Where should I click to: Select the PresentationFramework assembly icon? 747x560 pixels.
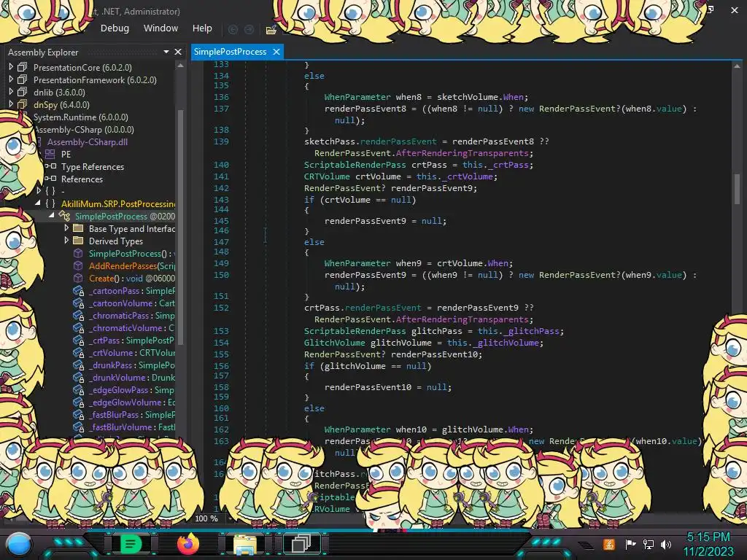coord(23,79)
